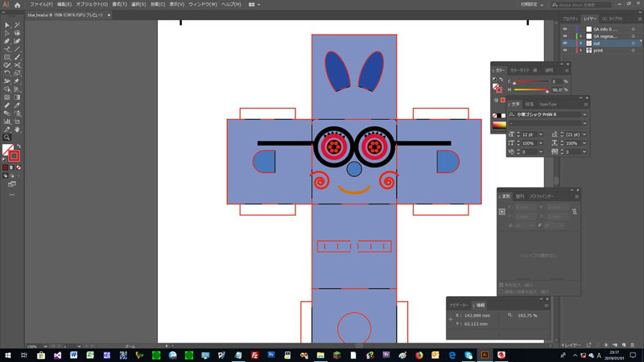Image resolution: width=644 pixels, height=362 pixels.
Task: Hide the 'SA info 0' layer
Action: click(565, 29)
